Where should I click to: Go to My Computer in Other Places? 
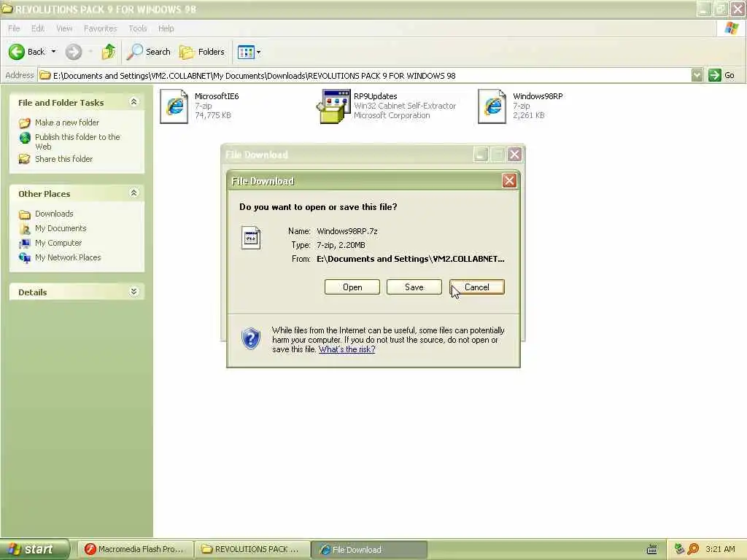click(x=58, y=243)
